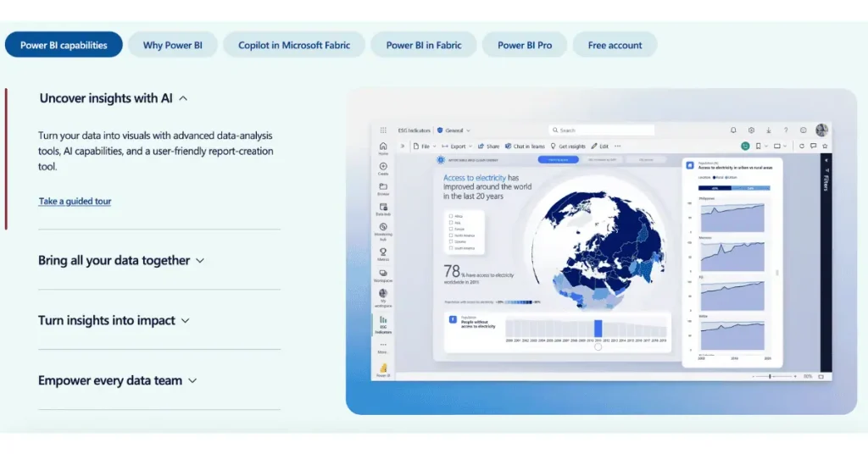This screenshot has width=868, height=454.
Task: Select Free account tab
Action: [615, 45]
